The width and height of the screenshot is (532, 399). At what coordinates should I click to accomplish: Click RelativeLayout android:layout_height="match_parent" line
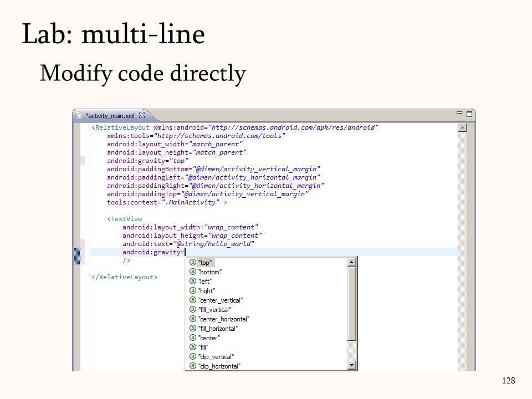(177, 153)
